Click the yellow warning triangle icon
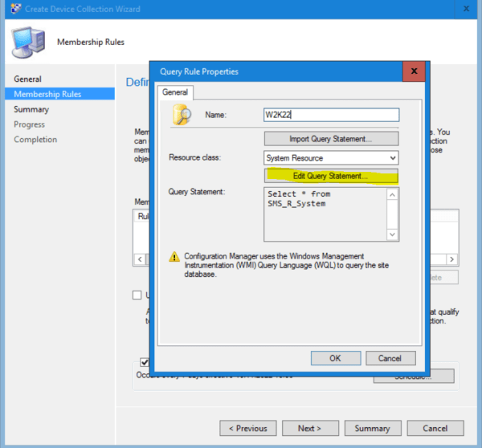This screenshot has width=482, height=448. point(174,257)
